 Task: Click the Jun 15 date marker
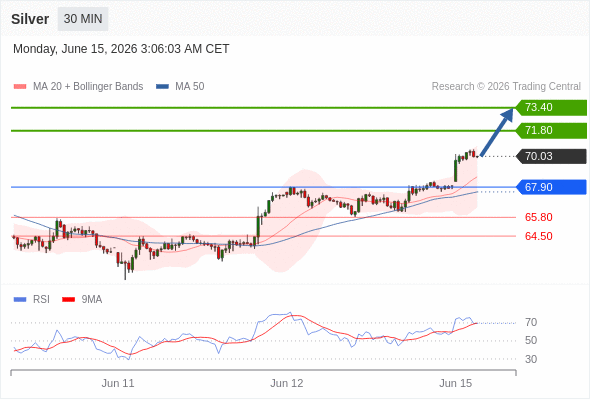pos(455,383)
